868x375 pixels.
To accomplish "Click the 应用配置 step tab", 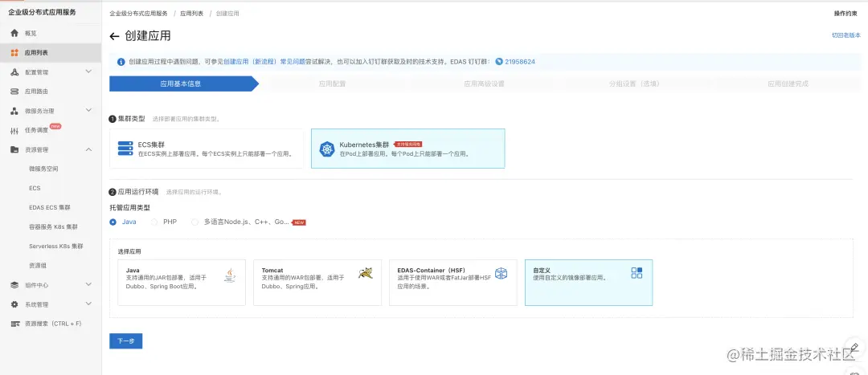I will pos(332,84).
